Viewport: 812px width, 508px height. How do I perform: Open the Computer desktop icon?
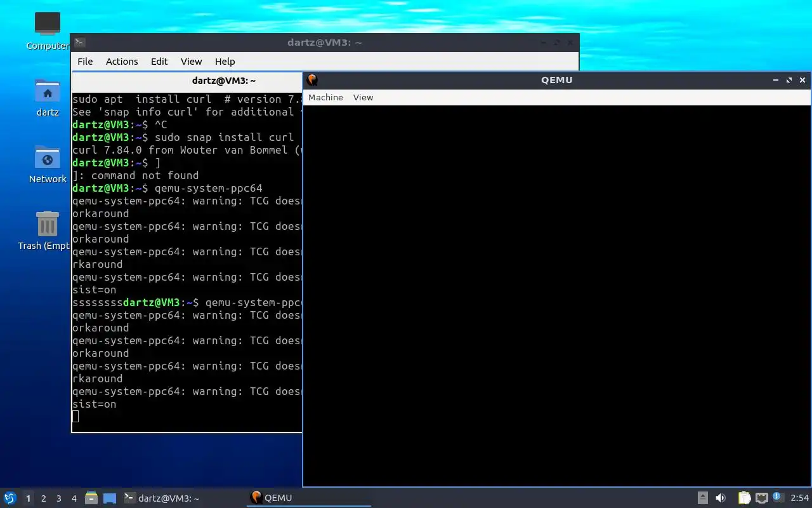[x=48, y=30]
